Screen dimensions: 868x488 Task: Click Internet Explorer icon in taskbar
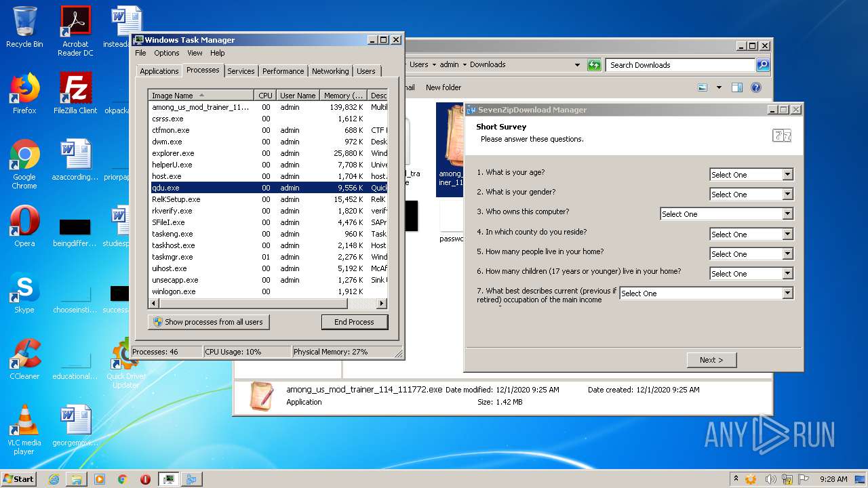(x=54, y=479)
